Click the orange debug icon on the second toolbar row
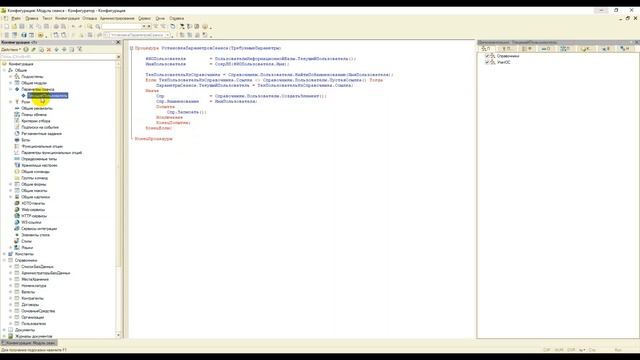 [41, 35]
